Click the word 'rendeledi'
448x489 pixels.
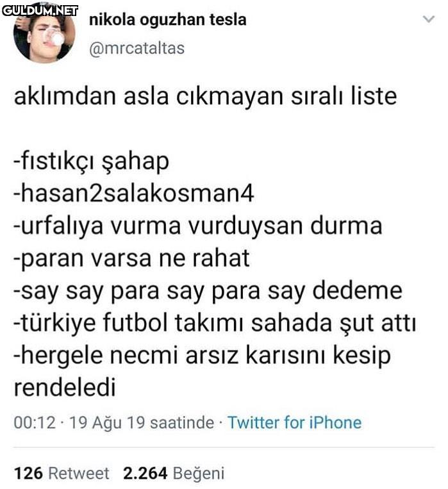65,388
